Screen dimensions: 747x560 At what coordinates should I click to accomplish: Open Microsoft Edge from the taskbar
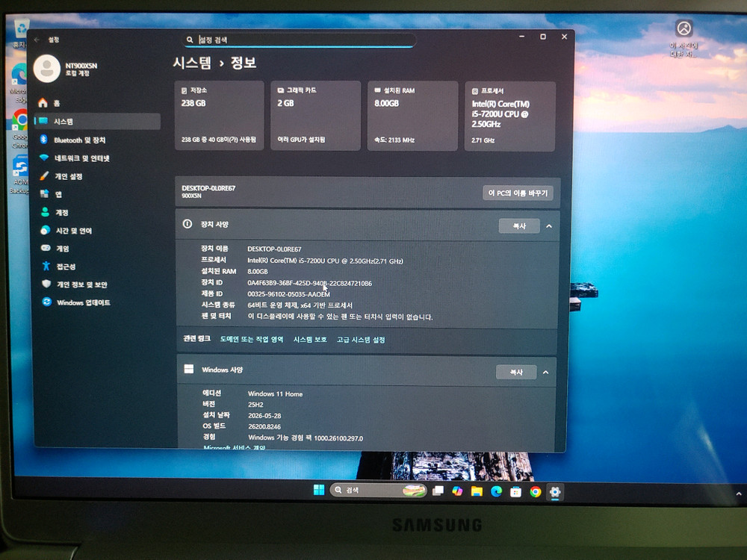tap(497, 491)
